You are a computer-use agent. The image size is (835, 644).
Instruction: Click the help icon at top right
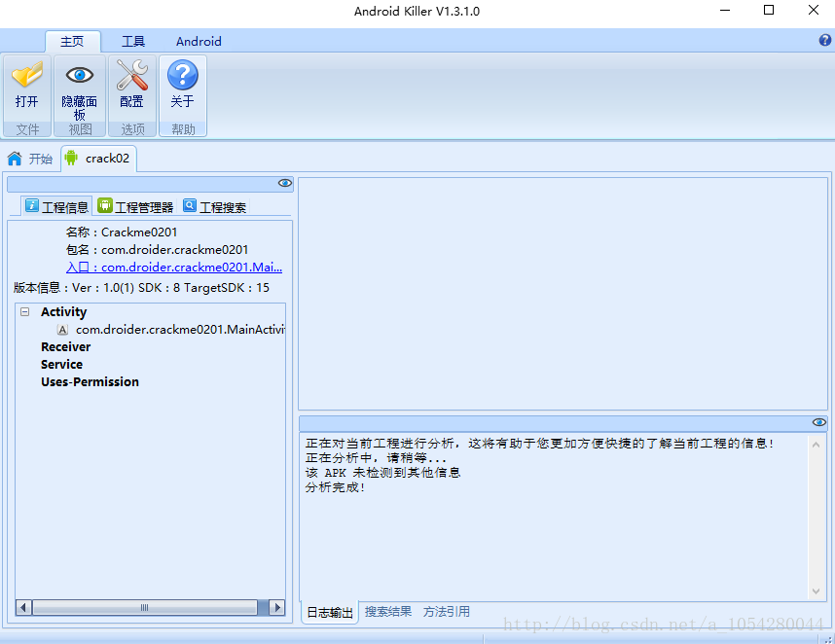tap(825, 40)
